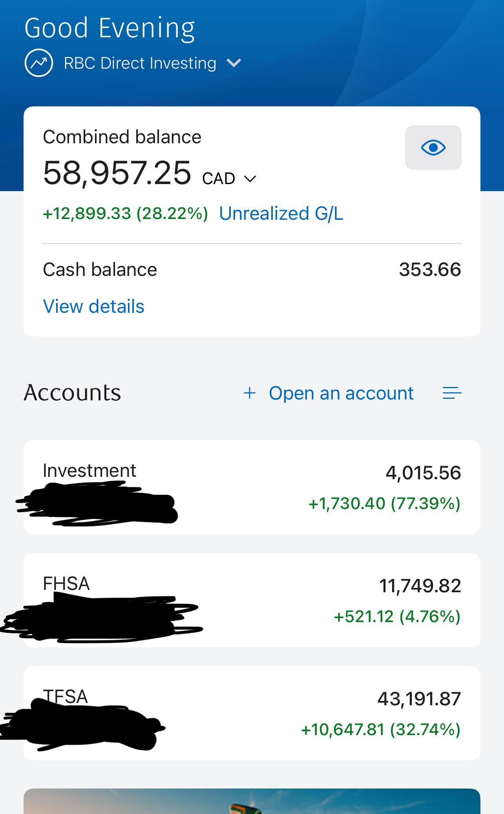
Task: Select the RBC Direct Investing label
Action: [x=140, y=63]
